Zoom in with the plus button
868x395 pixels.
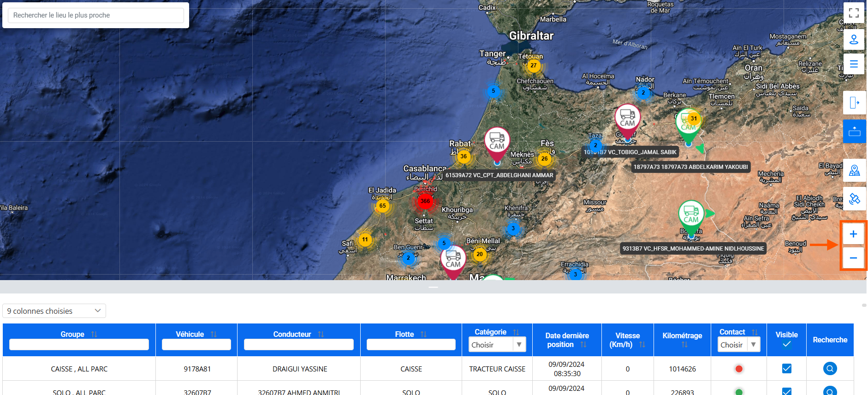[x=853, y=234]
